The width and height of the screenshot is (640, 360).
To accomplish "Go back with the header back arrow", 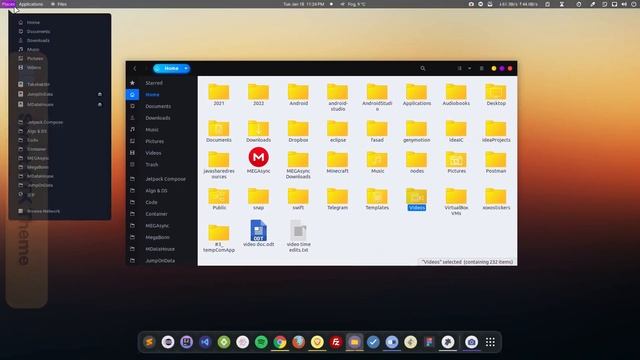I will [135, 69].
